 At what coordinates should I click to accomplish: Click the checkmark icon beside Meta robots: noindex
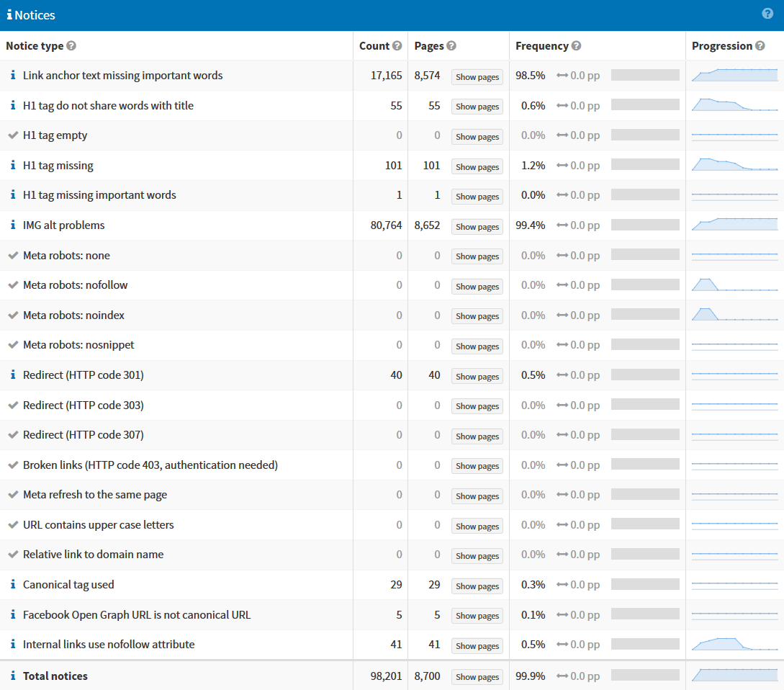pyautogui.click(x=12, y=315)
